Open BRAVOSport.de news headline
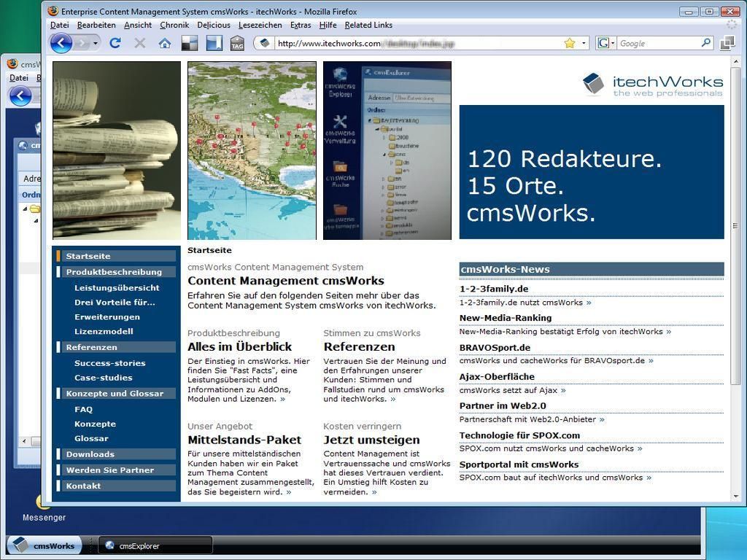 click(495, 348)
